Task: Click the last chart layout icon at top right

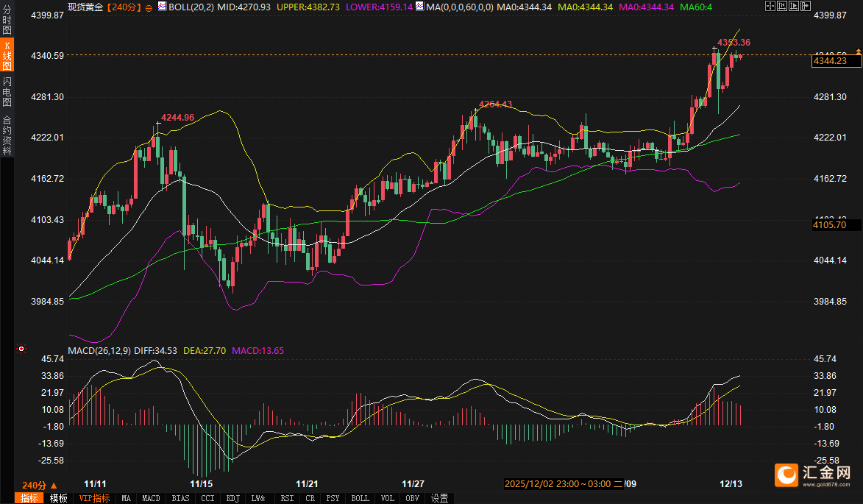Action: coord(806,6)
